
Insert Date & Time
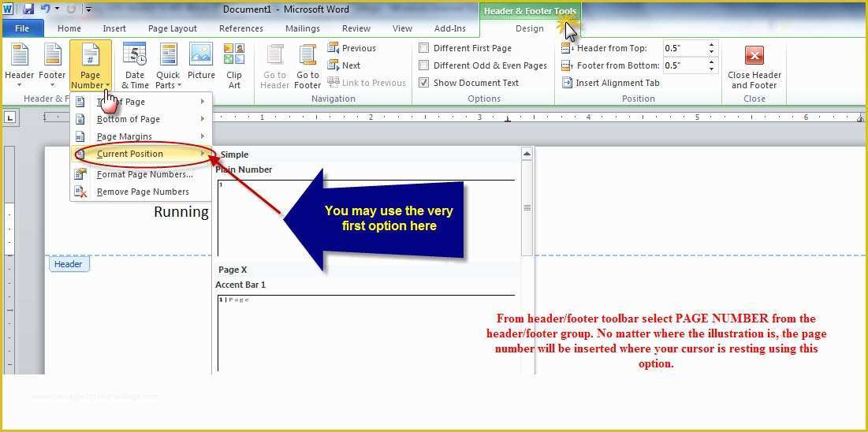pyautogui.click(x=135, y=65)
